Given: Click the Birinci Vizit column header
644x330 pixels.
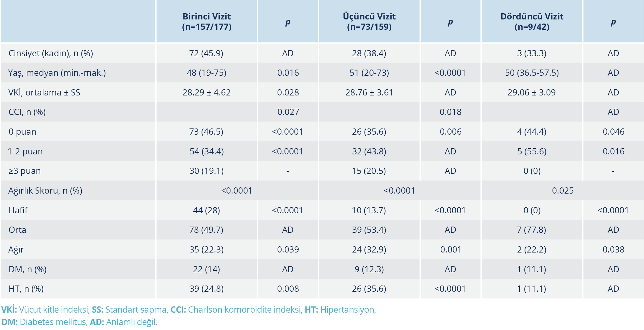Looking at the screenshot, I should (207, 22).
